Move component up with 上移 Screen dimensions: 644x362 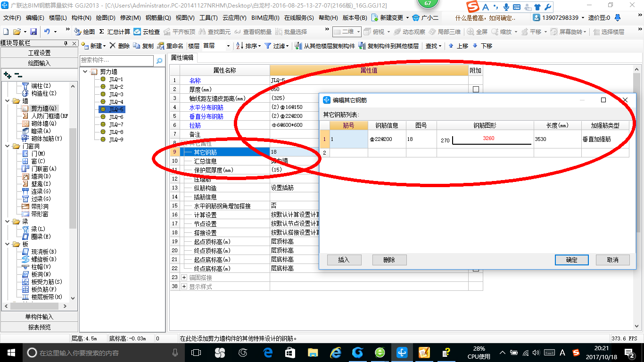458,46
